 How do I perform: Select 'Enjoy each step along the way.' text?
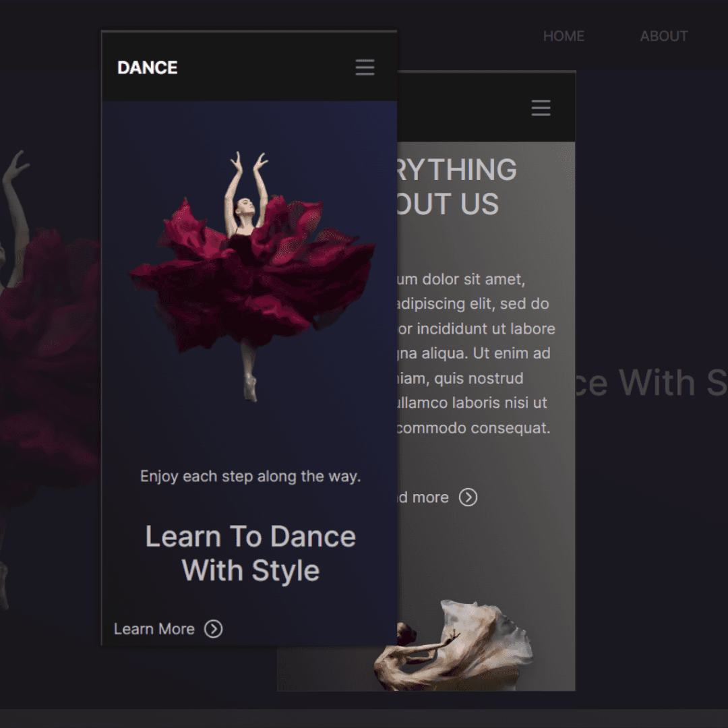(x=251, y=477)
